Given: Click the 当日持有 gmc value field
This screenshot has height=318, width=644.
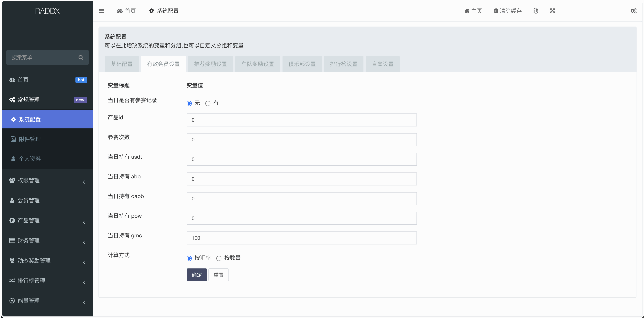Looking at the screenshot, I should point(302,238).
